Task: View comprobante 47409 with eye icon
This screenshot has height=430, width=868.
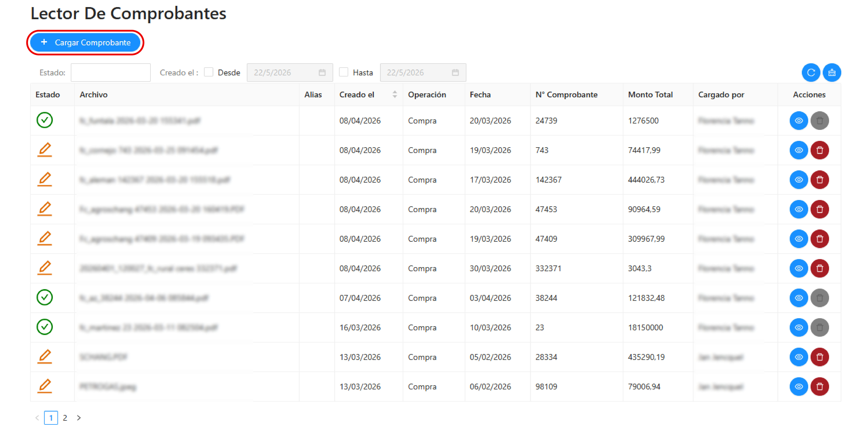Action: [x=799, y=239]
